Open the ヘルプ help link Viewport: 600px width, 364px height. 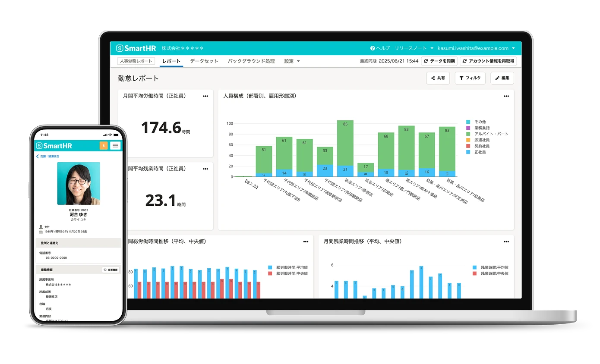click(380, 48)
